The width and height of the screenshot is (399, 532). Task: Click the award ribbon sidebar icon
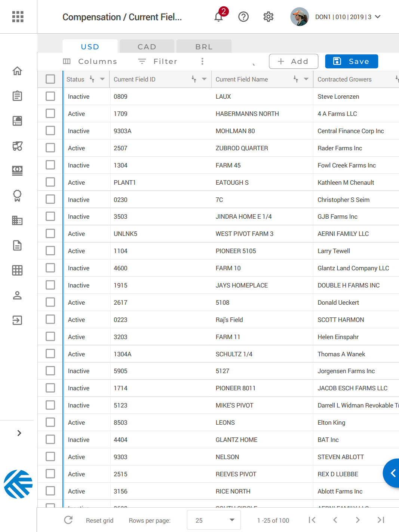17,196
